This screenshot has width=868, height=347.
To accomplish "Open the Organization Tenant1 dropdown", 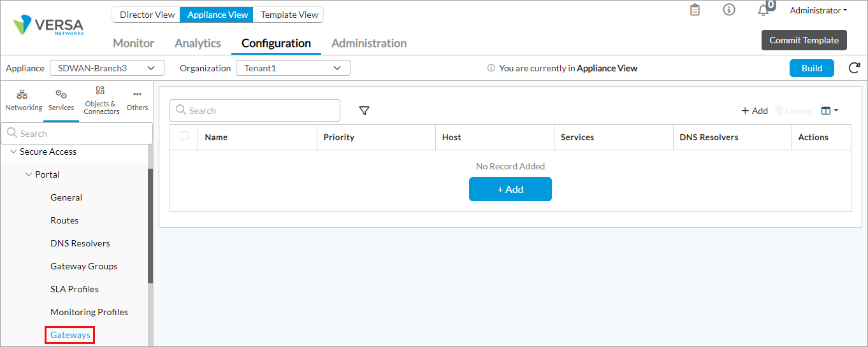I will (x=293, y=68).
